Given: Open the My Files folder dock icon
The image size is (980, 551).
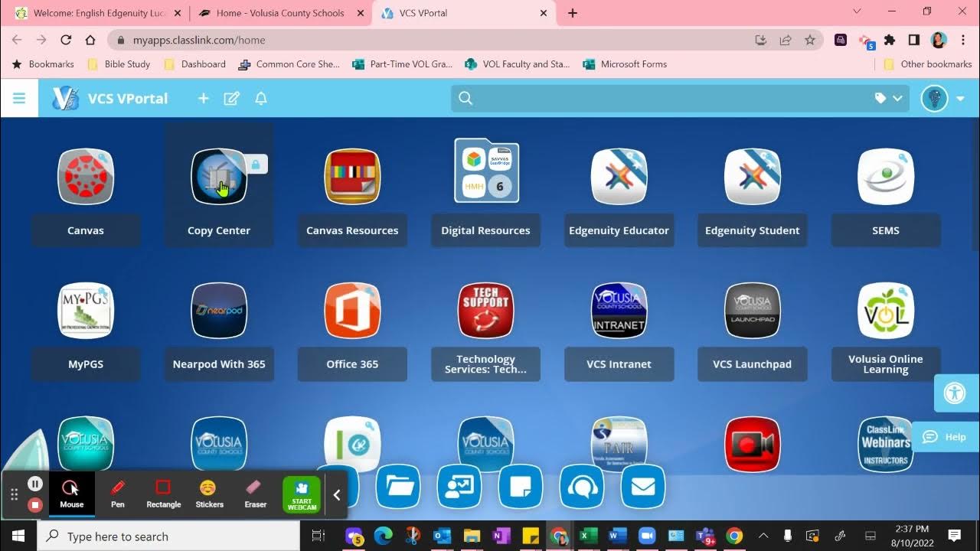Looking at the screenshot, I should (x=398, y=487).
